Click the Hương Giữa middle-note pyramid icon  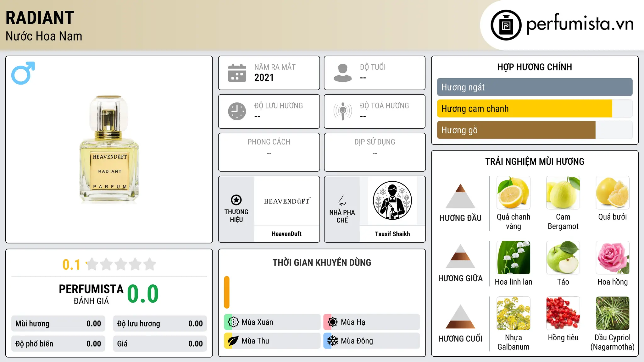pyautogui.click(x=460, y=256)
